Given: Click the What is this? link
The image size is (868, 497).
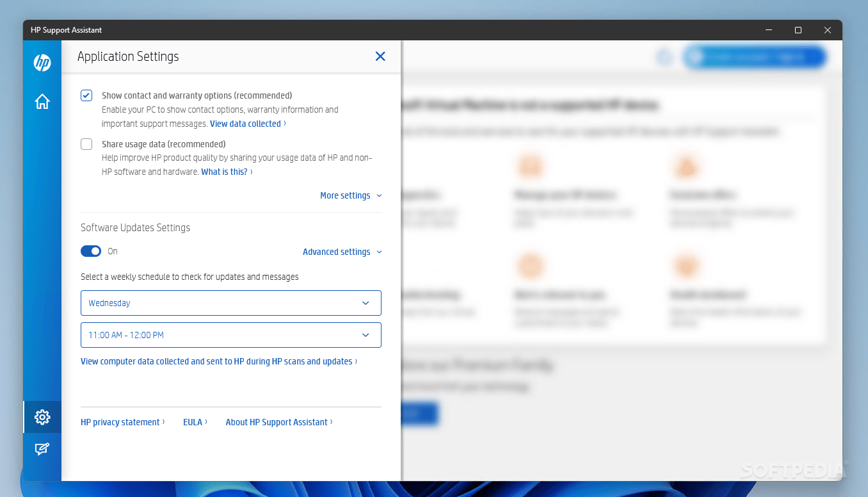Looking at the screenshot, I should 227,172.
